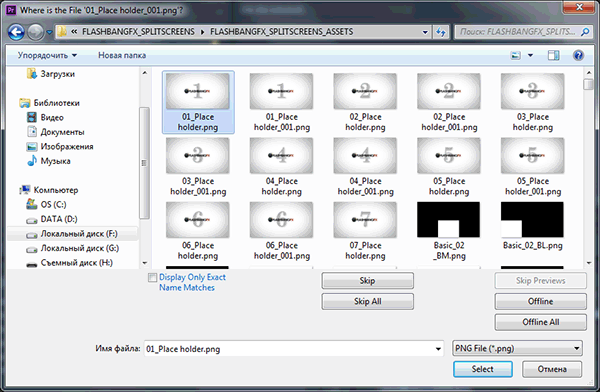Click the Select button

click(483, 369)
